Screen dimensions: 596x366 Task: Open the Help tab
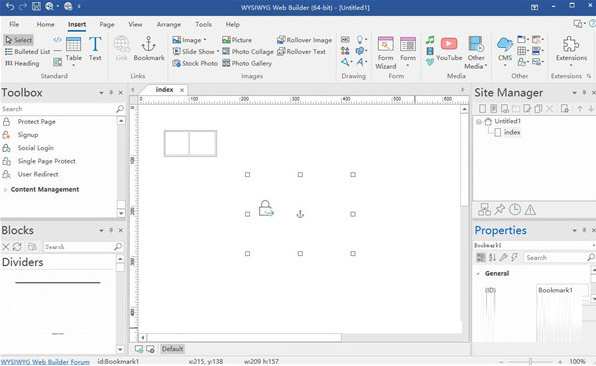(x=233, y=24)
